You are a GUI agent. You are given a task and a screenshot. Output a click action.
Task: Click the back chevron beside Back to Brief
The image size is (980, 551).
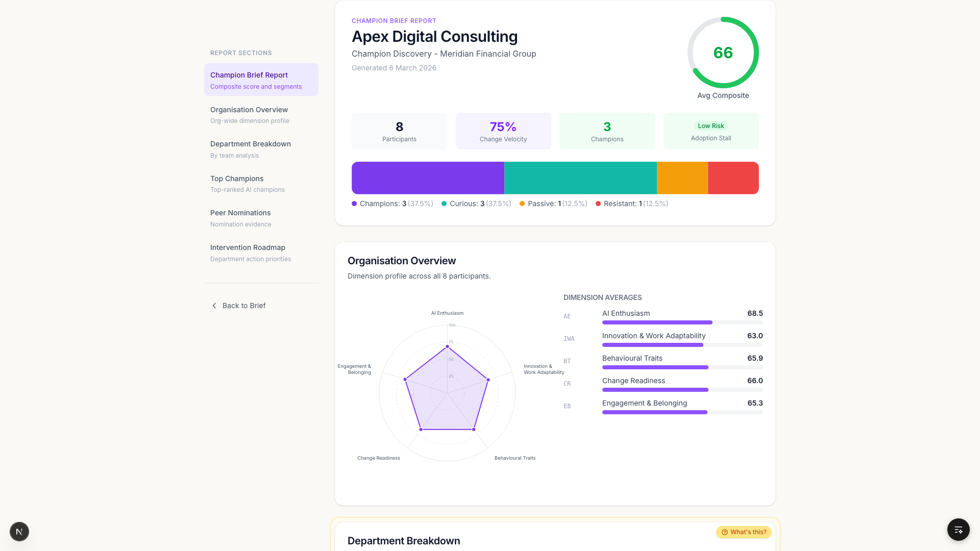coord(214,306)
